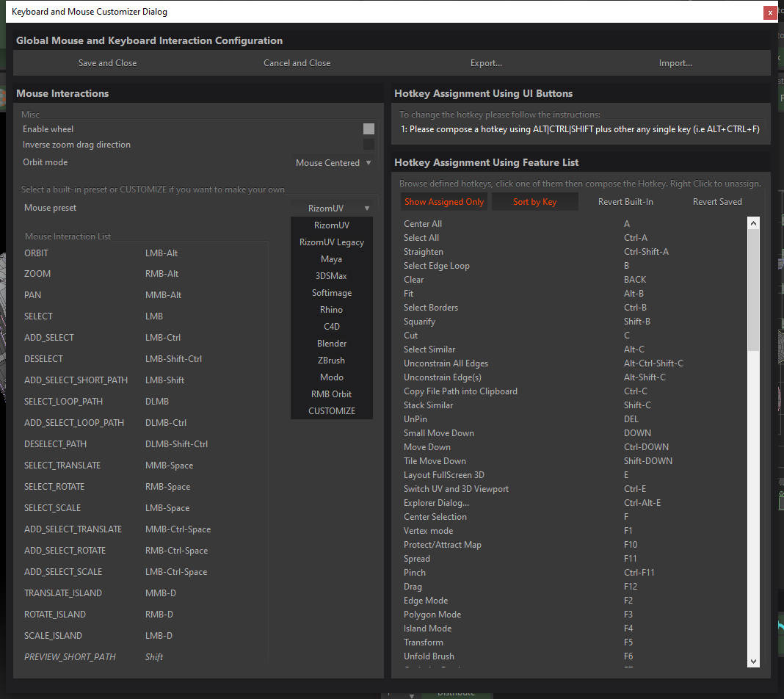784x699 pixels.
Task: Click Revert Built-In button
Action: tap(625, 202)
